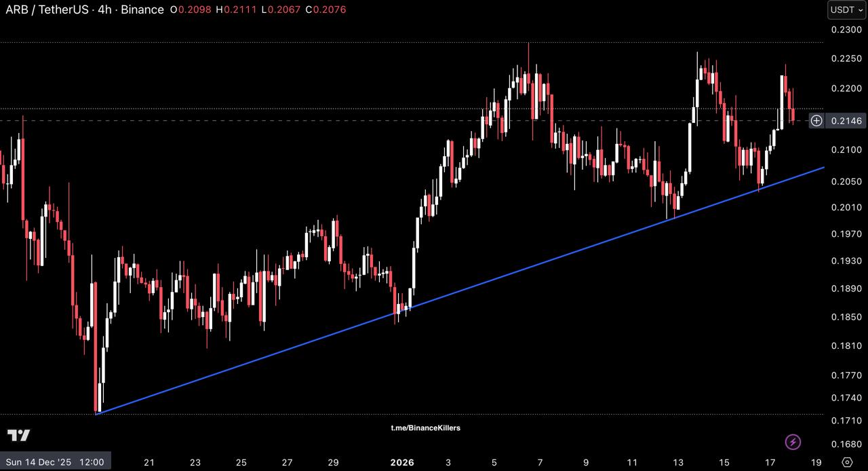Open the t.me/BinanceKillers watermark link
868x471 pixels.
(x=425, y=428)
